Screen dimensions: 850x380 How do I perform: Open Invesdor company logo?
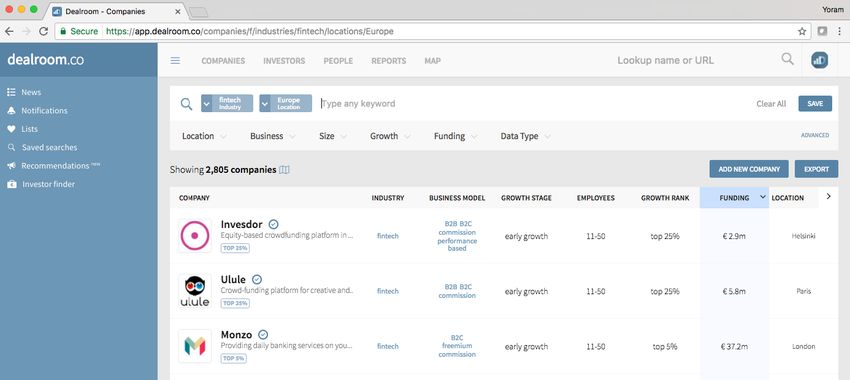(195, 236)
